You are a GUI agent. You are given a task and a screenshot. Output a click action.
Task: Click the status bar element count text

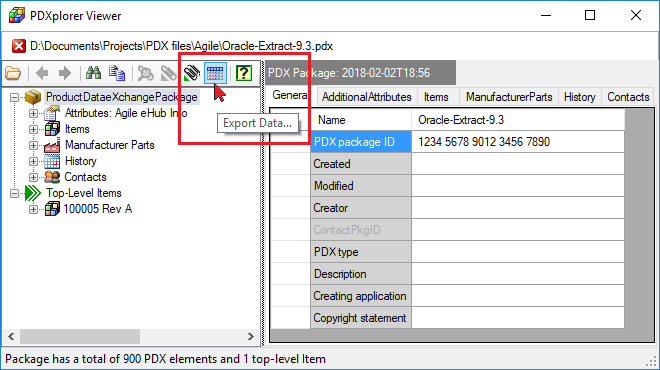165,359
